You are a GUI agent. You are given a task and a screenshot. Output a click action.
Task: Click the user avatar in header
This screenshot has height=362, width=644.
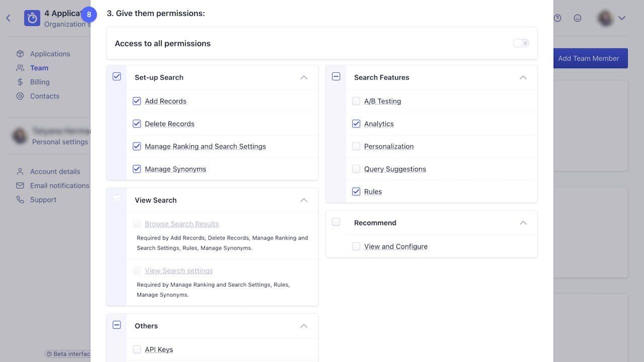coord(605,18)
